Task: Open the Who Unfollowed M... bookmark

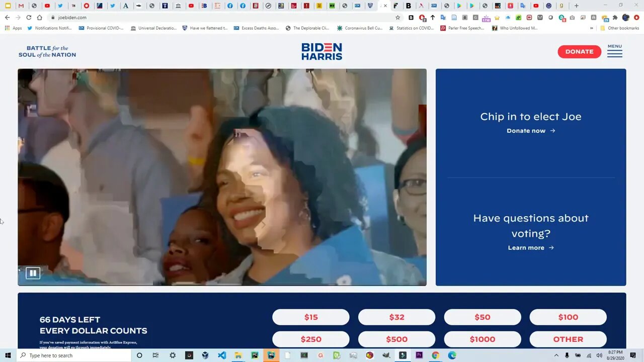Action: click(515, 28)
